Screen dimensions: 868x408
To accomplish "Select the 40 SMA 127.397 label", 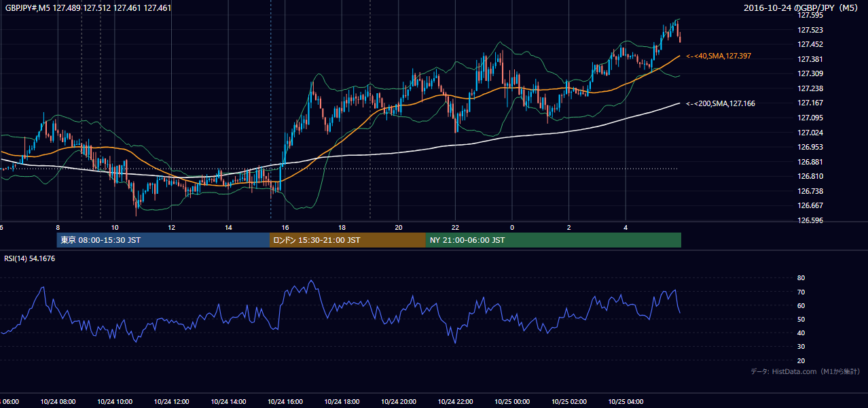I will pos(719,56).
